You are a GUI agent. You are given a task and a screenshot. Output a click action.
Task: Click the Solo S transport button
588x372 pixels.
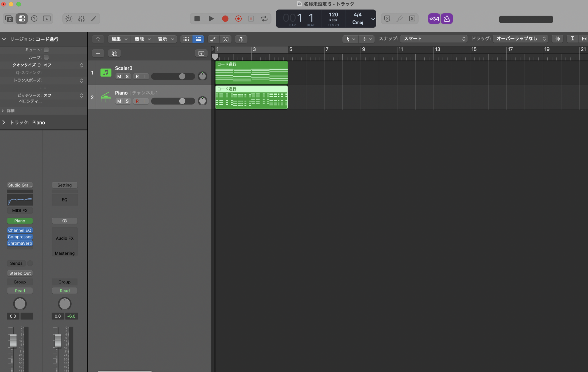(x=412, y=18)
